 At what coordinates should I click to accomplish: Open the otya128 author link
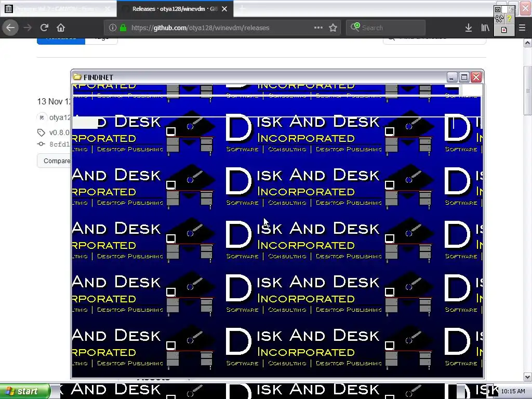pos(60,117)
